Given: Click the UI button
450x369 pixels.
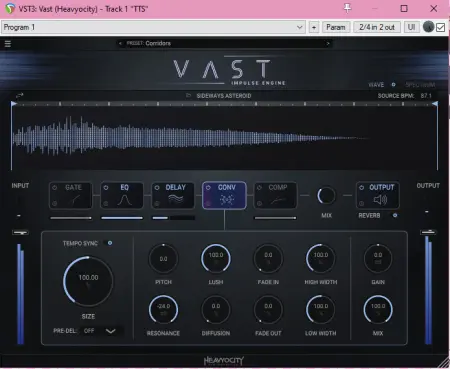Looking at the screenshot, I should pyautogui.click(x=412, y=27).
